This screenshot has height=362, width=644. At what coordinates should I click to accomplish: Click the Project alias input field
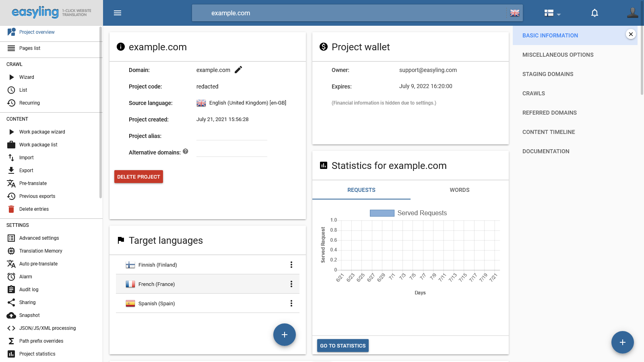click(232, 136)
